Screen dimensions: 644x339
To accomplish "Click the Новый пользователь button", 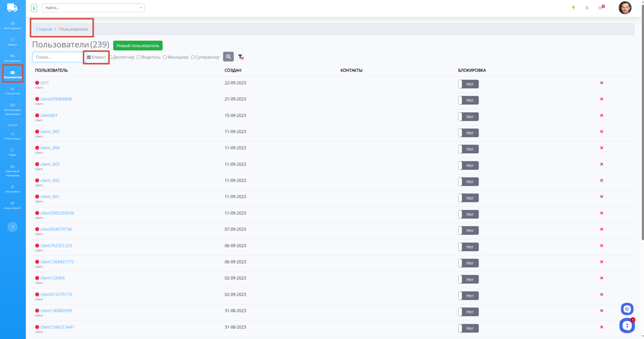I will (138, 45).
